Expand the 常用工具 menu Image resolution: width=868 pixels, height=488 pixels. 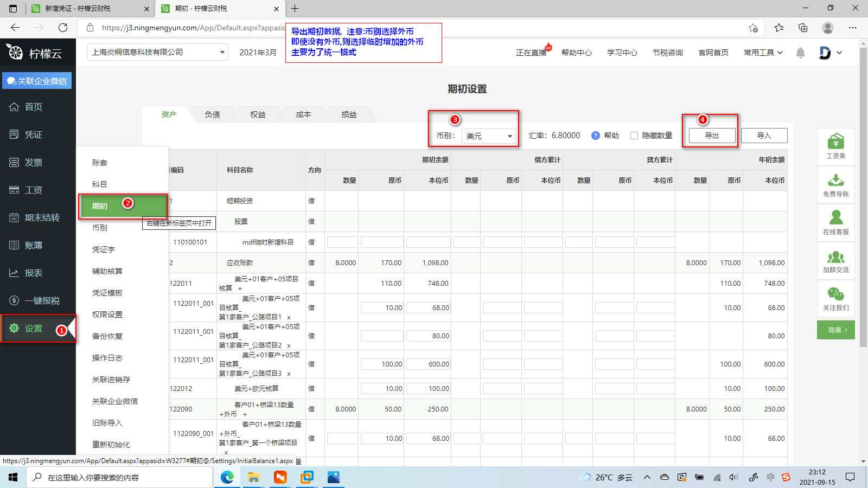pos(763,53)
